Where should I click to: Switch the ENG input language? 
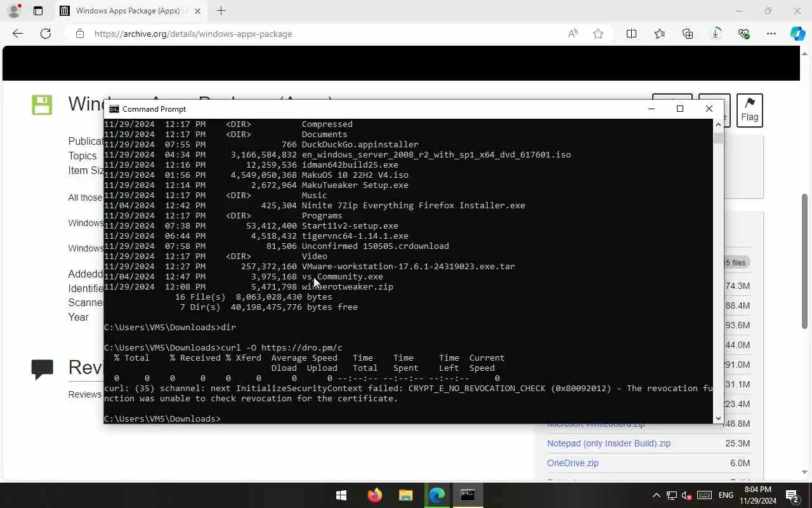(x=726, y=495)
